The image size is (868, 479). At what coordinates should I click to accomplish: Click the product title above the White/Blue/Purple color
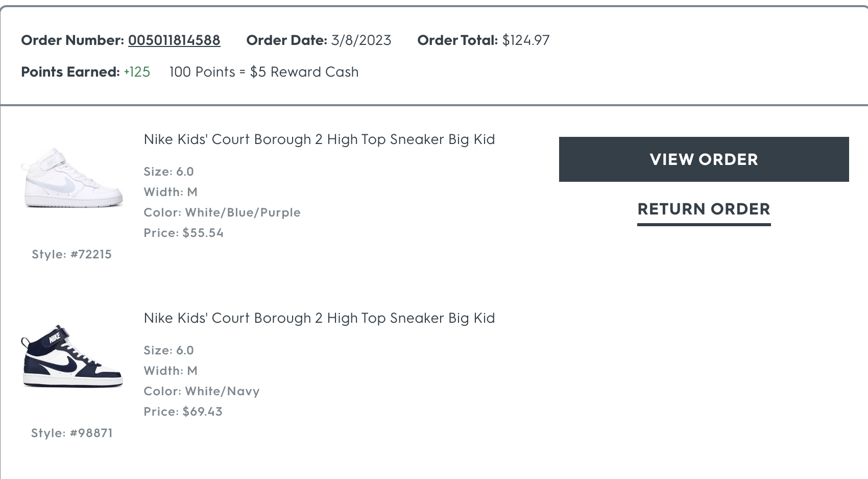pos(319,139)
